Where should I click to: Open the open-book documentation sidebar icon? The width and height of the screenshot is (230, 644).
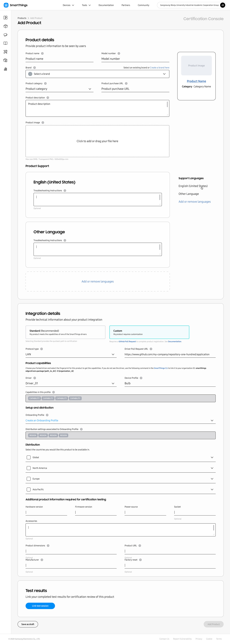point(6,43)
